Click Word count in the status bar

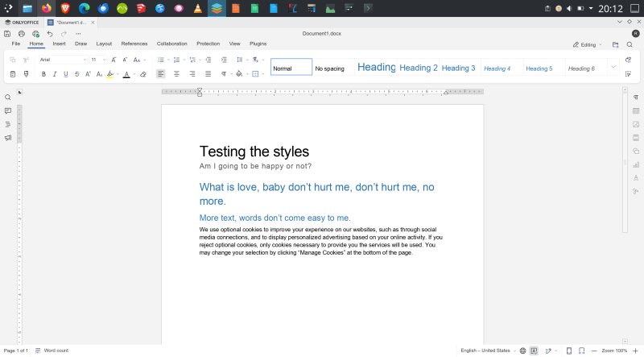pyautogui.click(x=52, y=351)
